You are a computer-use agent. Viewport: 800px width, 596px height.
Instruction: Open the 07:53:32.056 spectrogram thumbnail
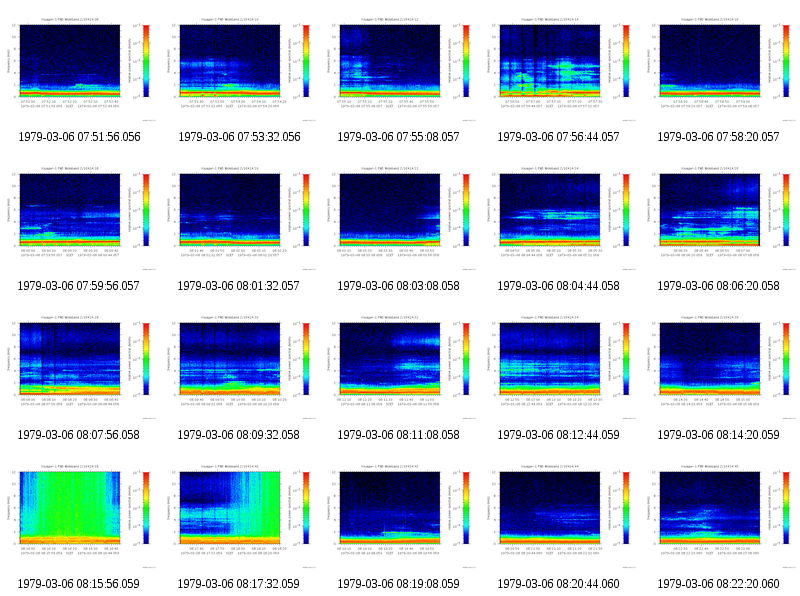coord(239,69)
